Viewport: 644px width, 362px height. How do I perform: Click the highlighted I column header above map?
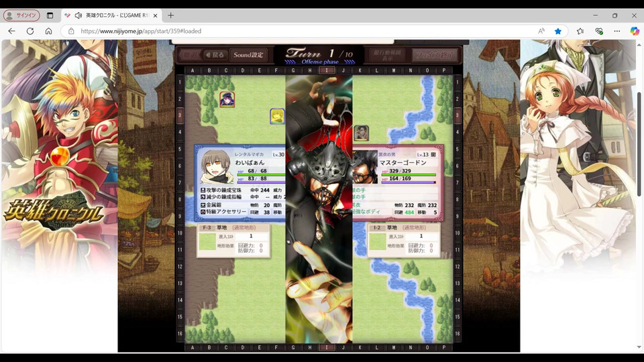pyautogui.click(x=327, y=70)
